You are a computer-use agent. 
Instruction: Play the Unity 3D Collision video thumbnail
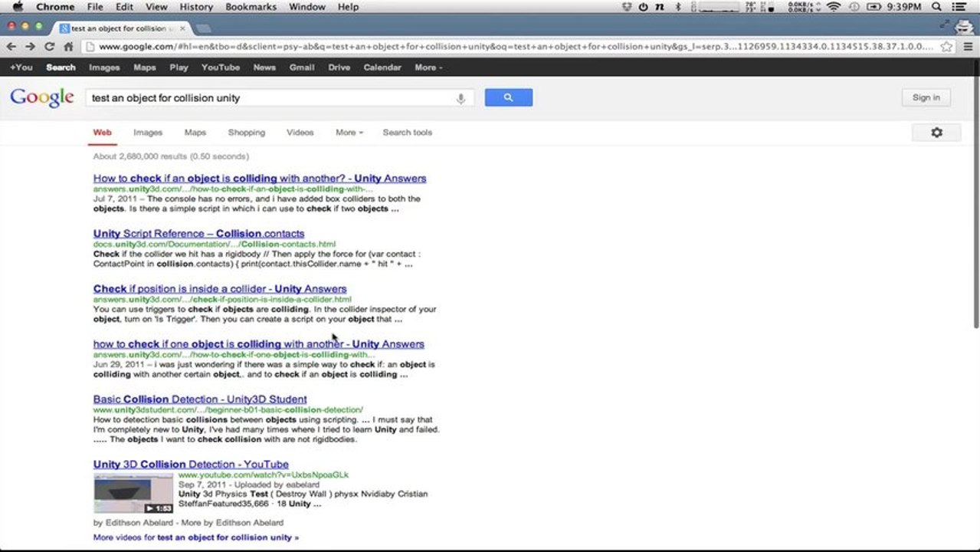133,493
